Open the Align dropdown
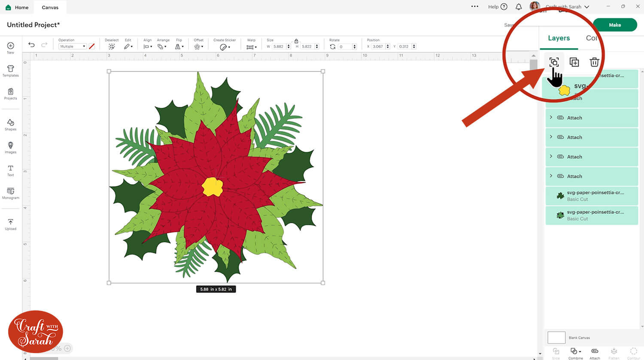 coord(147,46)
